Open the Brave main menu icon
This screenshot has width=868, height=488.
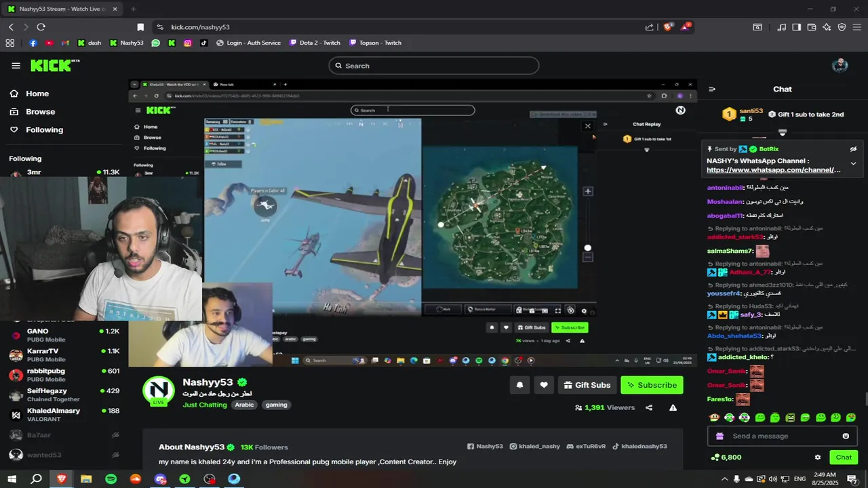tap(856, 27)
